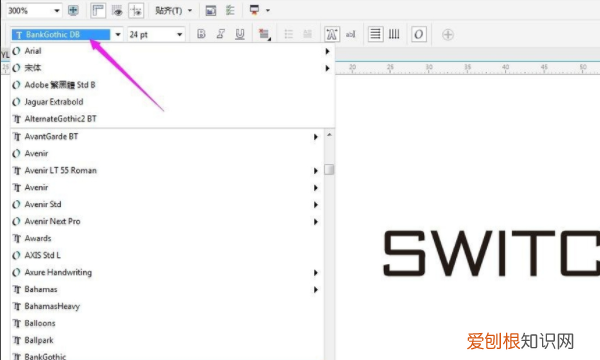
Task: Expand Avenir LT 55 Roman styles arrow
Action: pos(316,171)
